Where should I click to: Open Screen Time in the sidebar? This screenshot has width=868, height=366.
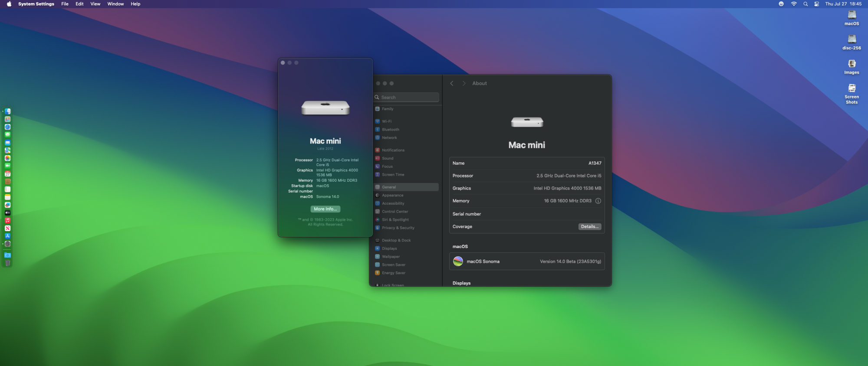[407, 175]
